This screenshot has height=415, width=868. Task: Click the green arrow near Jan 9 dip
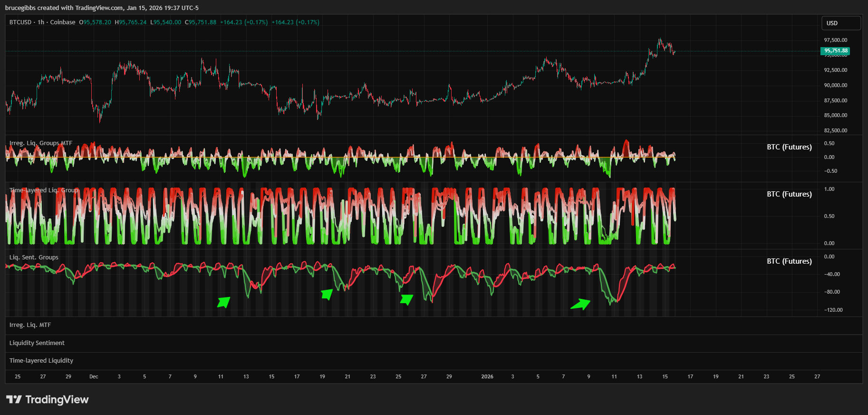coord(580,304)
